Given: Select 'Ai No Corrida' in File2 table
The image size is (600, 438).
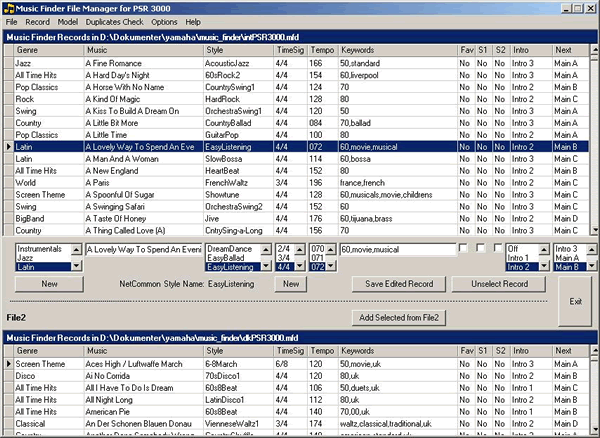Looking at the screenshot, I should tap(297, 376).
